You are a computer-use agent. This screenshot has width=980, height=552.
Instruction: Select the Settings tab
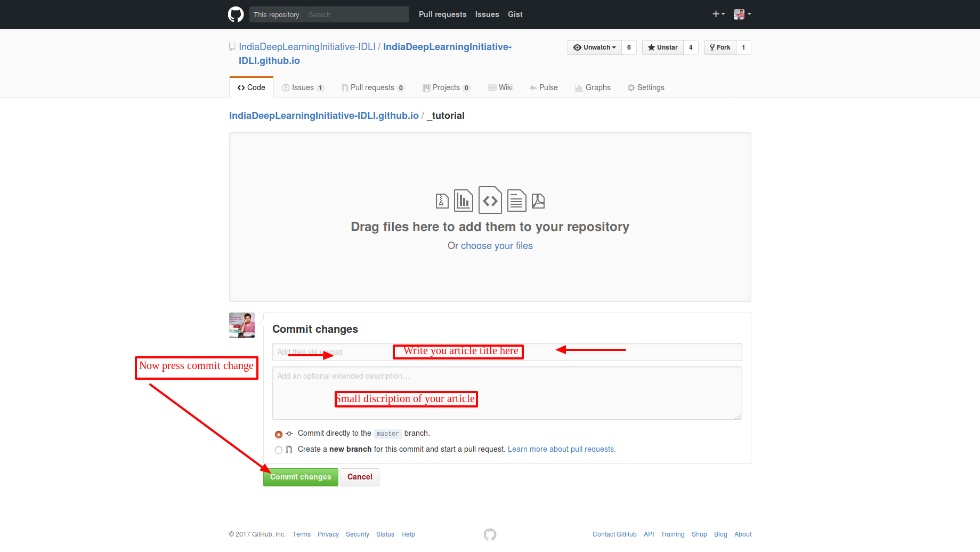646,87
